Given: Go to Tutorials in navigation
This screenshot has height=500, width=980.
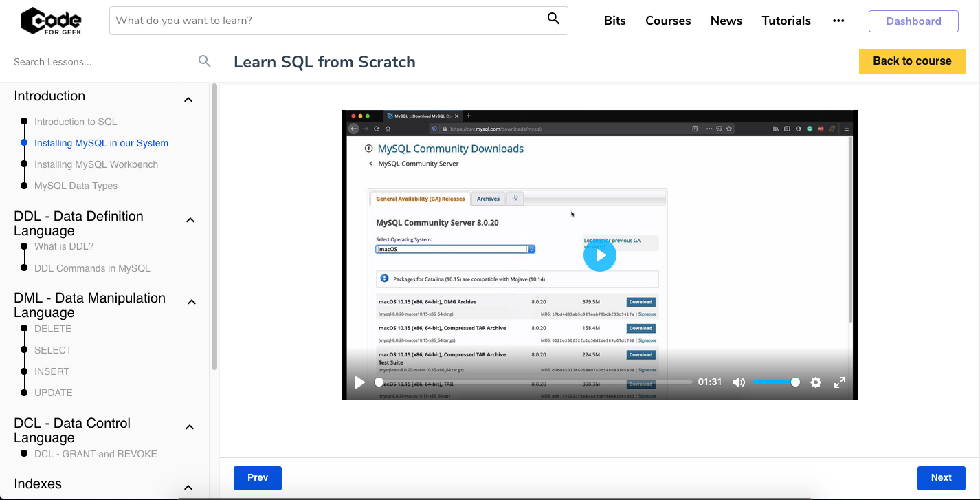Looking at the screenshot, I should click(786, 21).
